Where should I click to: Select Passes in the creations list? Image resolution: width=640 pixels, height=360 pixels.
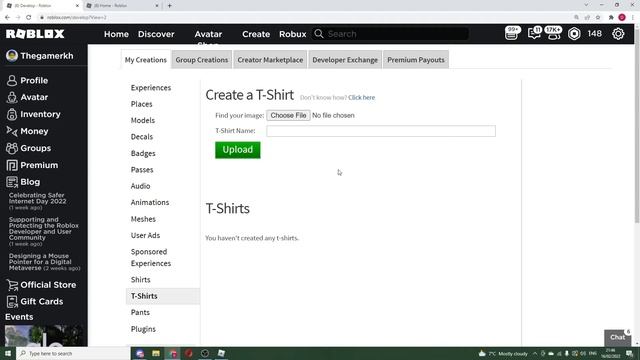pos(142,170)
